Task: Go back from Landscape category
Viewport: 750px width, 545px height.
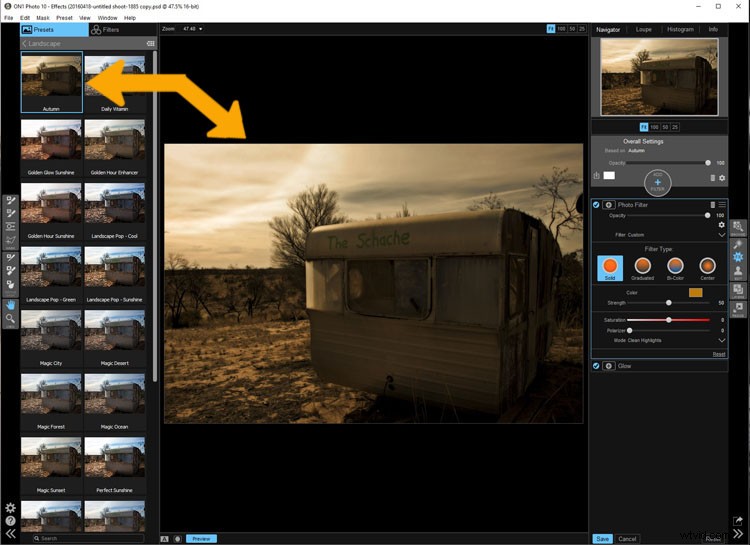Action: tap(24, 44)
